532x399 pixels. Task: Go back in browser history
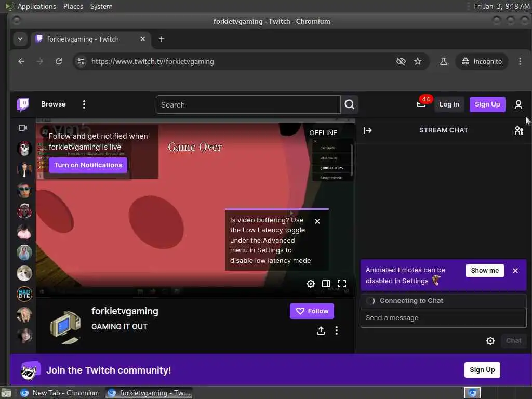point(21,61)
